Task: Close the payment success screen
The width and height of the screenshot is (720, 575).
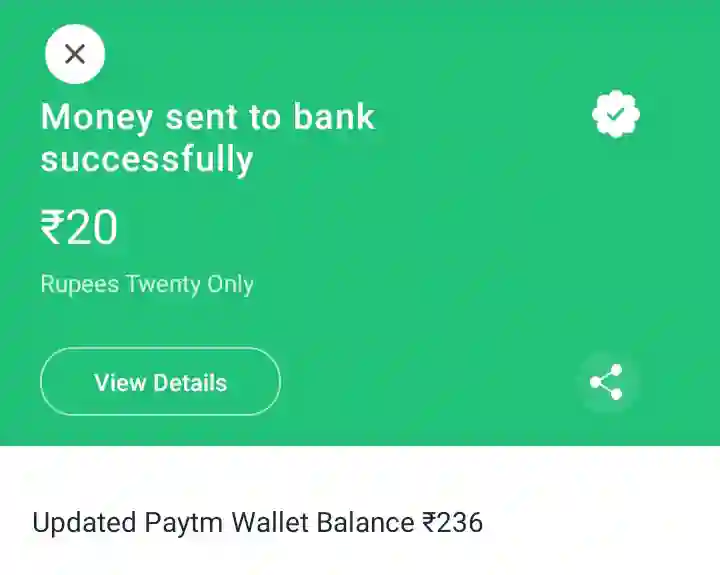Action: (x=75, y=54)
